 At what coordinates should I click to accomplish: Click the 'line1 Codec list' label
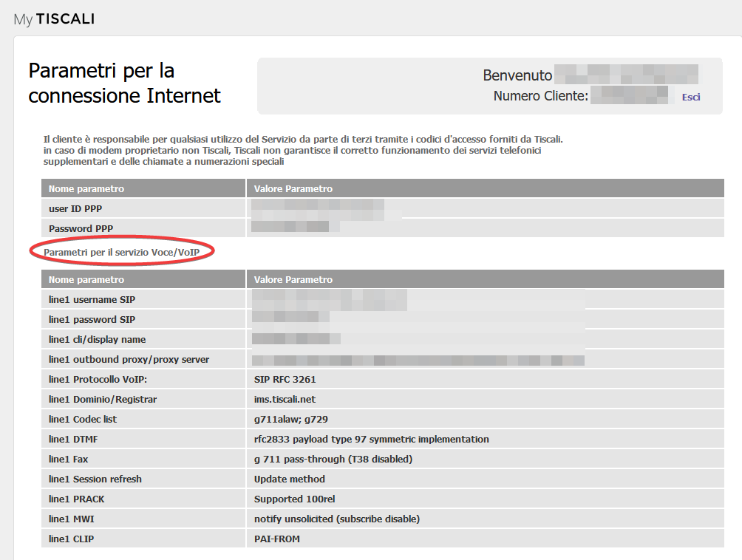point(82,419)
